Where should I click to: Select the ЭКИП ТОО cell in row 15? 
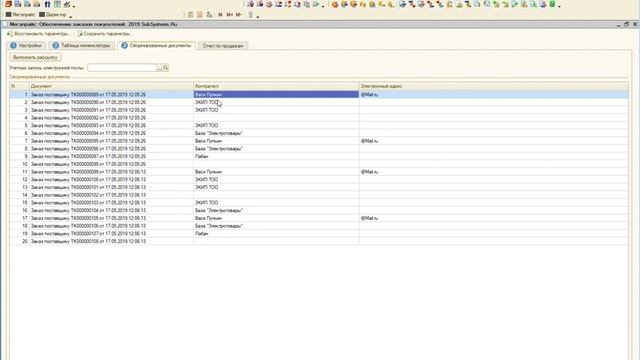(276, 202)
